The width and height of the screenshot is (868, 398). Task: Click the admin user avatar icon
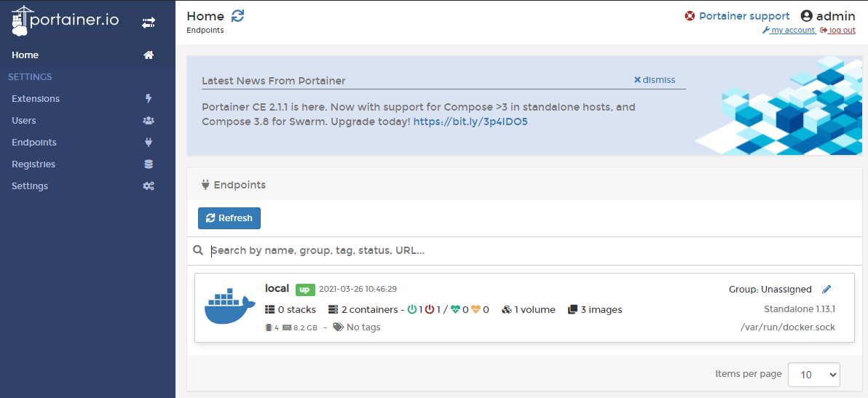pyautogui.click(x=807, y=16)
